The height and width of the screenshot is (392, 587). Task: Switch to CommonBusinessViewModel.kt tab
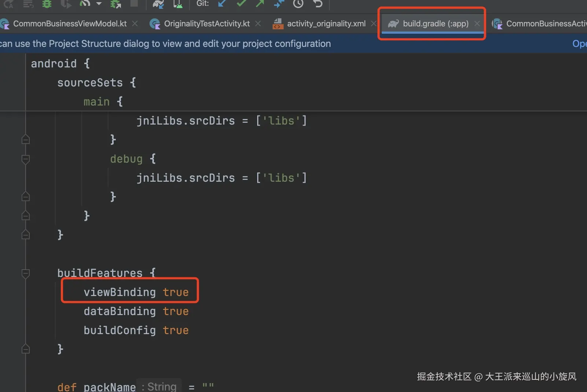pos(70,24)
